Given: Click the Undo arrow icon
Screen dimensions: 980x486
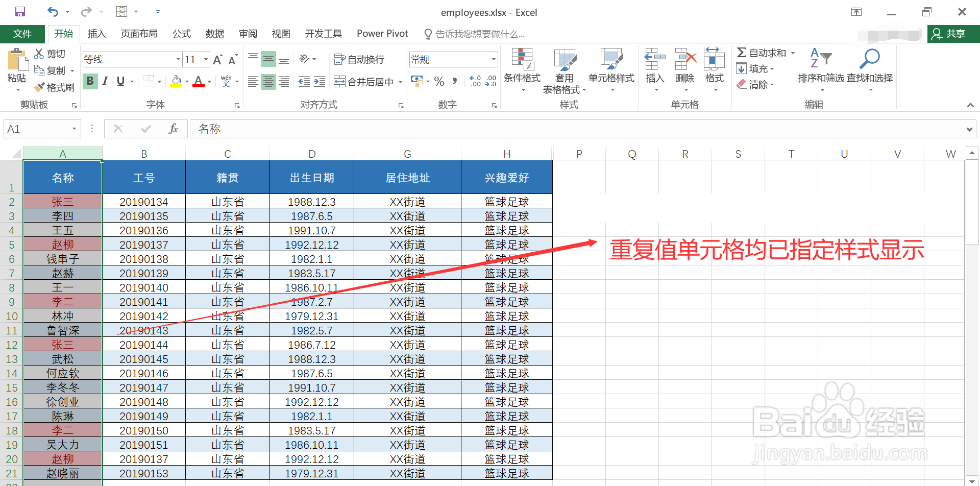Looking at the screenshot, I should [x=53, y=12].
